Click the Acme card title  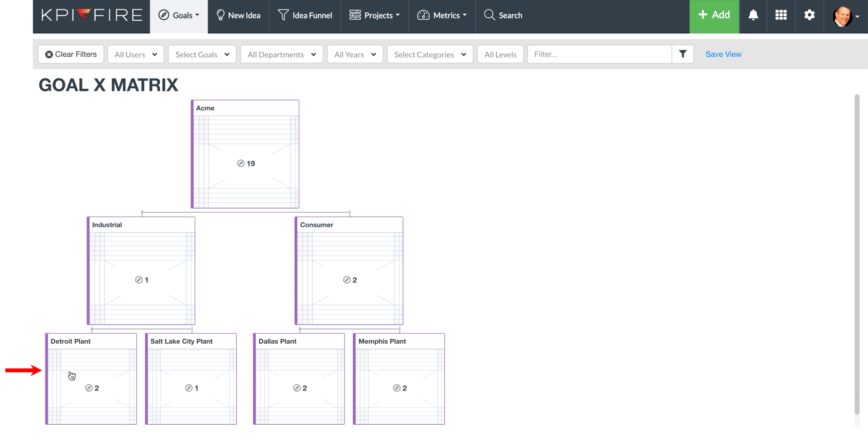pyautogui.click(x=205, y=108)
